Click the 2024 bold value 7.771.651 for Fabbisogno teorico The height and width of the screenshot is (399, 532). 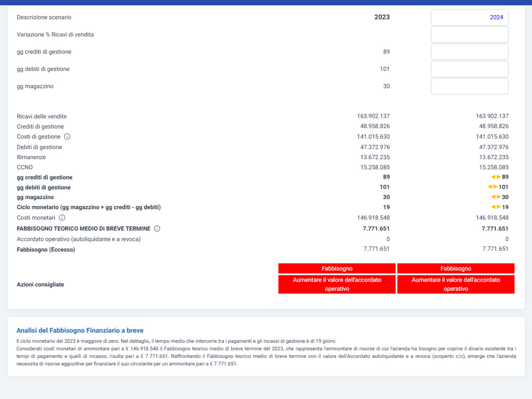(495, 229)
